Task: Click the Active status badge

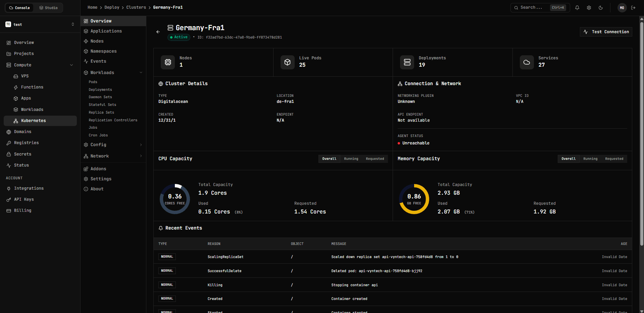Action: (x=179, y=37)
